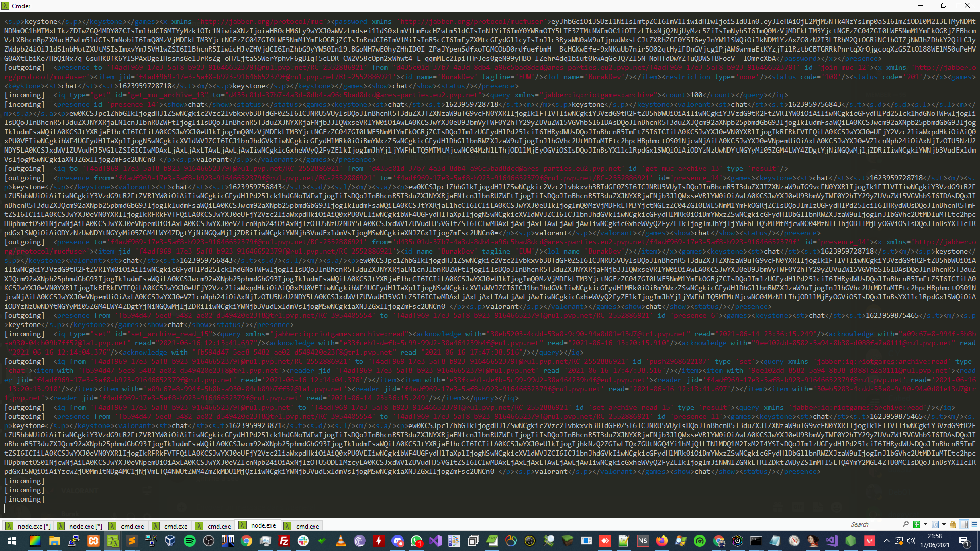Open the Valorant taskbar icon
This screenshot has height=551, width=980.
pos(870,541)
